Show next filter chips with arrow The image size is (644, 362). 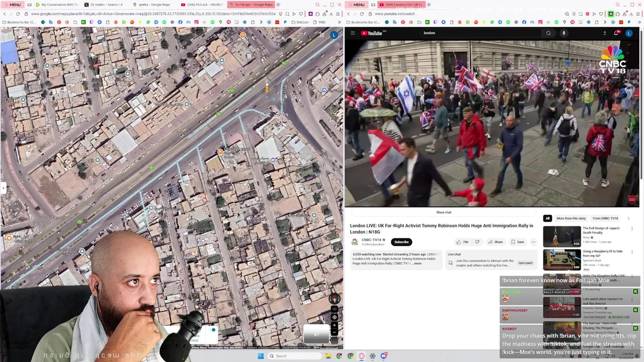628,218
